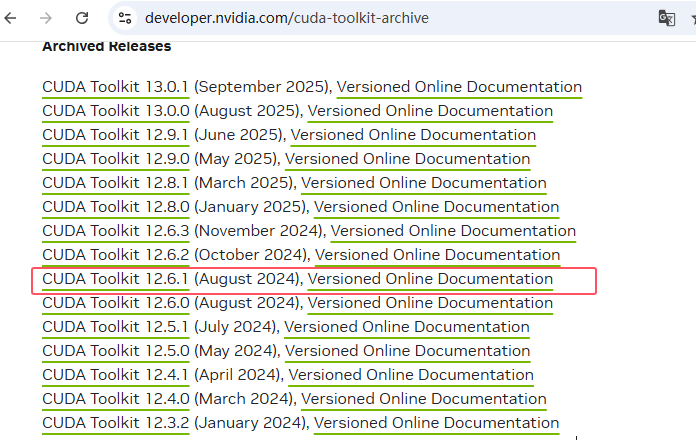
Task: View site information icon in address bar
Action: (125, 18)
